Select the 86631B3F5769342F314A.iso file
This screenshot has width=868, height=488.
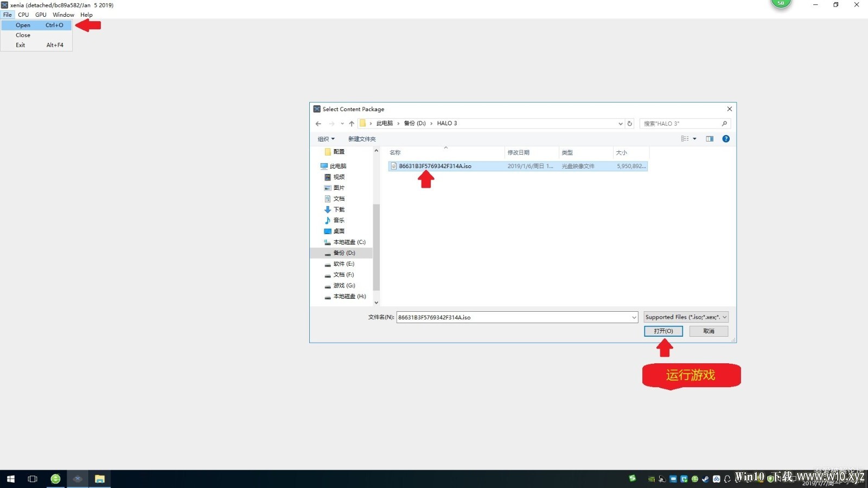518,166
